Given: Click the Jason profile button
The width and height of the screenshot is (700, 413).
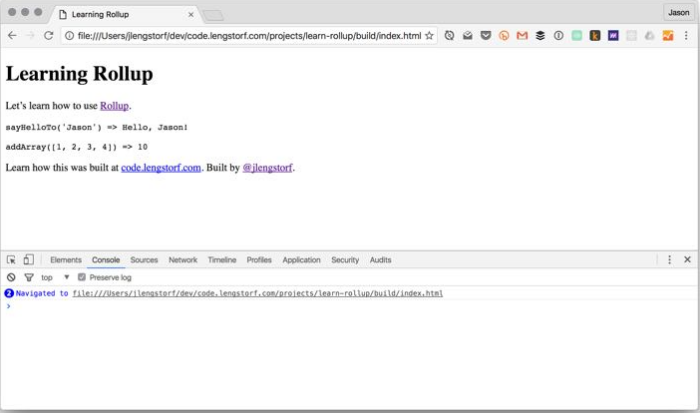Looking at the screenshot, I should (679, 13).
